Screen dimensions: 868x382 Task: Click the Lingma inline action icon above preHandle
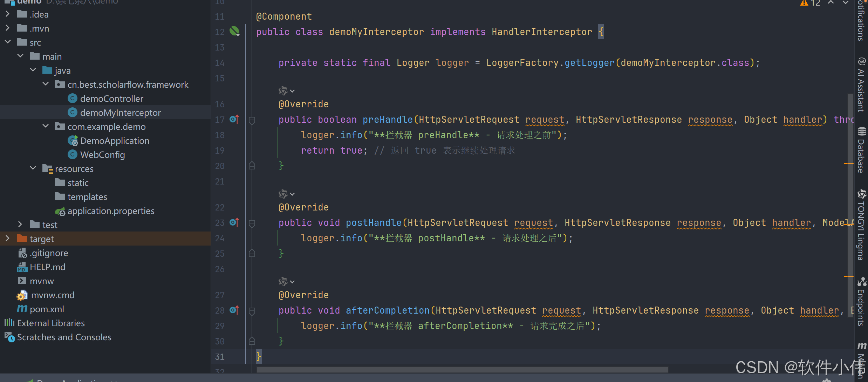pos(283,91)
